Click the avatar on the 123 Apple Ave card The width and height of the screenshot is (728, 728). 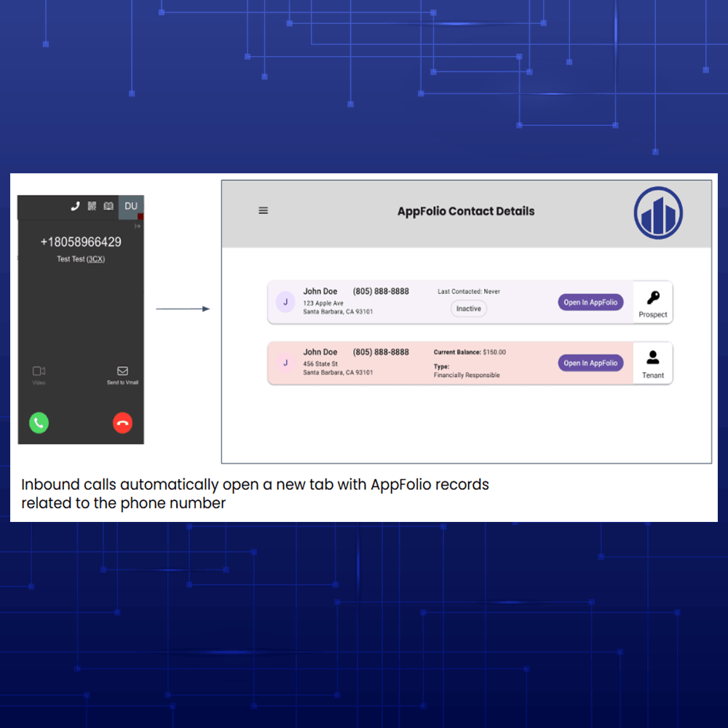tap(285, 302)
